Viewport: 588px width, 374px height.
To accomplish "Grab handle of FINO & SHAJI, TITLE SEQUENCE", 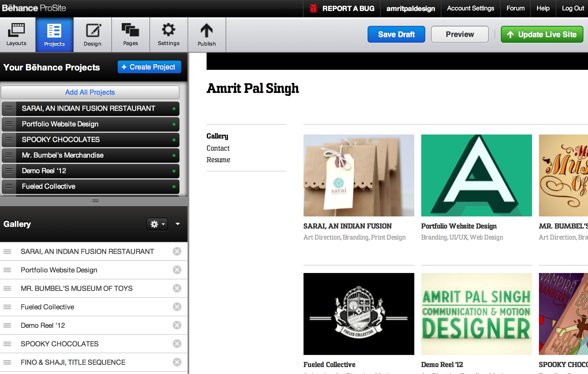I will 7,362.
